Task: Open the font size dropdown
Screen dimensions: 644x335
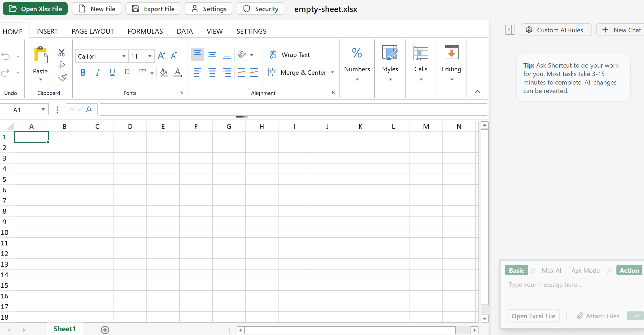Action: 149,56
